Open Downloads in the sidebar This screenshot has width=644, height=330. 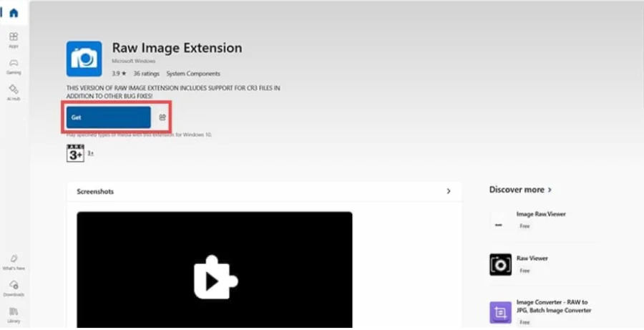coord(14,288)
